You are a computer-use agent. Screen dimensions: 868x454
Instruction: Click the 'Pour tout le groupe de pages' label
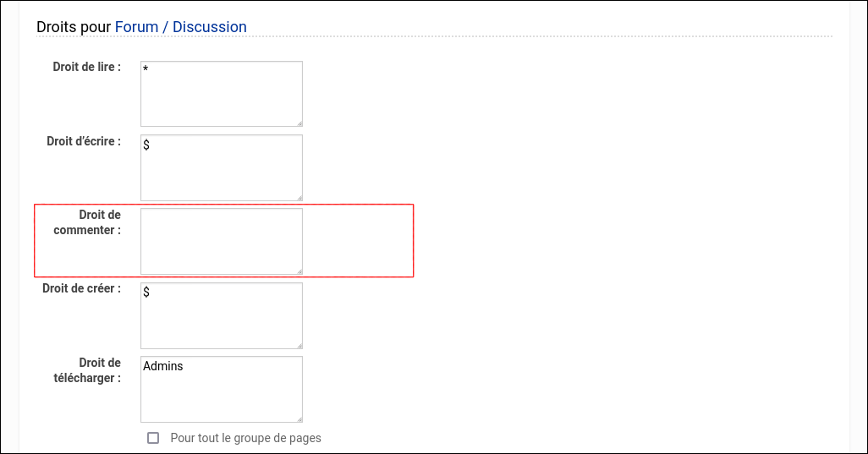pos(245,438)
